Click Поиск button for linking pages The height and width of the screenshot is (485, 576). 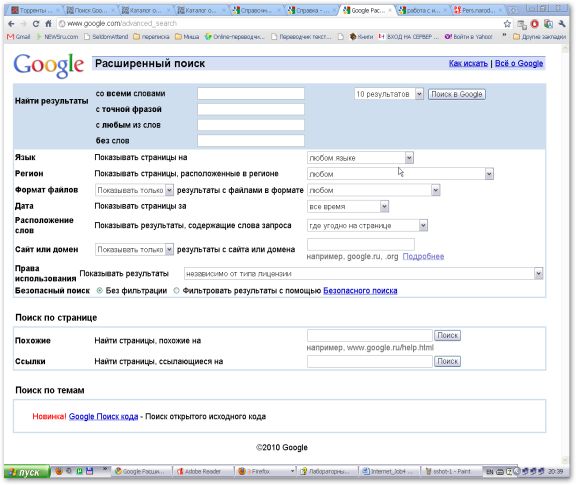pyautogui.click(x=447, y=362)
